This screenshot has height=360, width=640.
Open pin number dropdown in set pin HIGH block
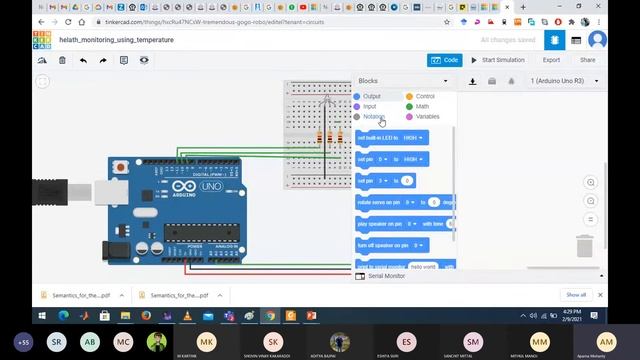coord(382,159)
